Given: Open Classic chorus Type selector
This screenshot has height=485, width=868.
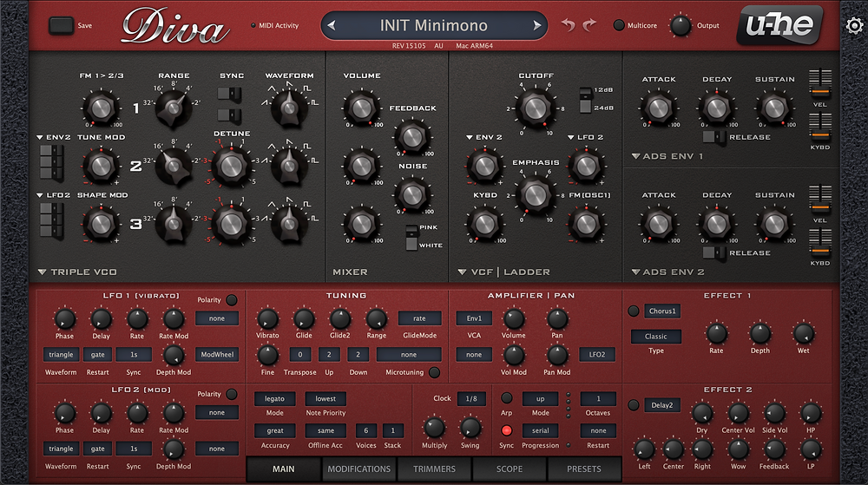Looking at the screenshot, I should point(656,337).
